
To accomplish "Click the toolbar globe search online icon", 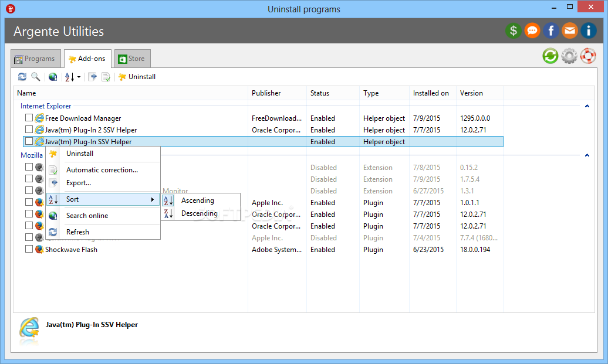I will tap(53, 77).
